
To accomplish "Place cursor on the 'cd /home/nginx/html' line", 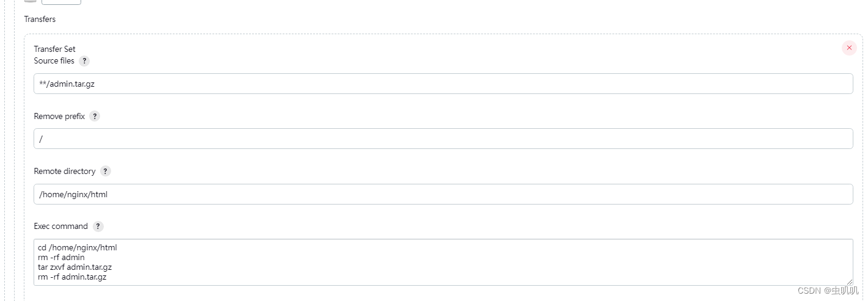I will (77, 248).
